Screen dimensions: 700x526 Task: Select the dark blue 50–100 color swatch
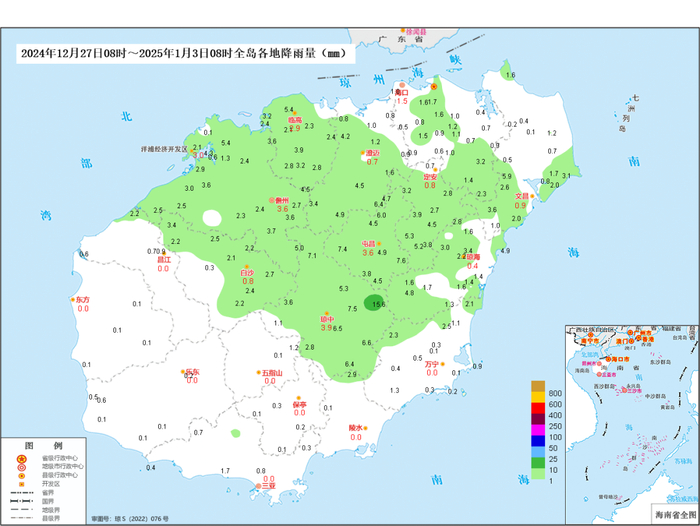click(x=538, y=441)
